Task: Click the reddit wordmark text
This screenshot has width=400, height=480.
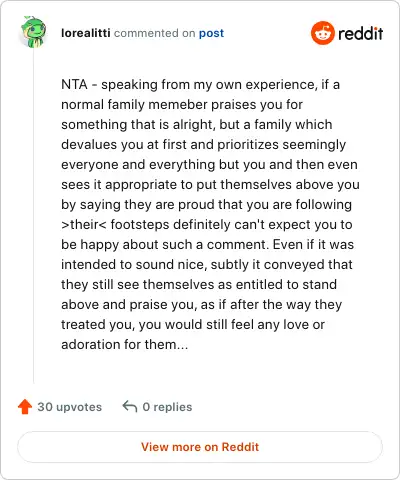Action: 360,33
